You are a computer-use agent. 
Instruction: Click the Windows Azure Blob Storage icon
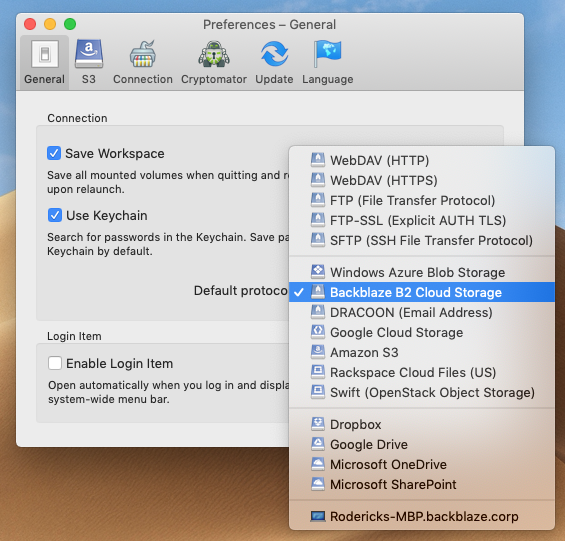pyautogui.click(x=317, y=272)
